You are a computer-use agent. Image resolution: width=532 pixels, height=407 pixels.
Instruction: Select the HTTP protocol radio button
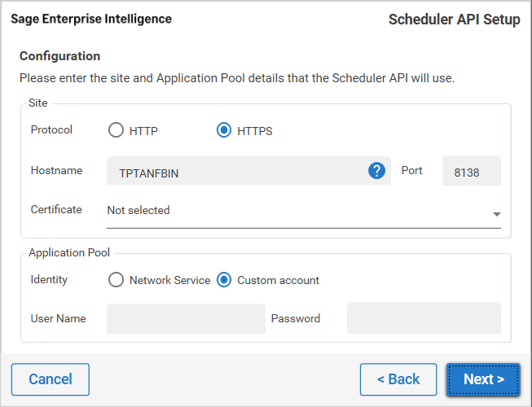click(x=117, y=130)
